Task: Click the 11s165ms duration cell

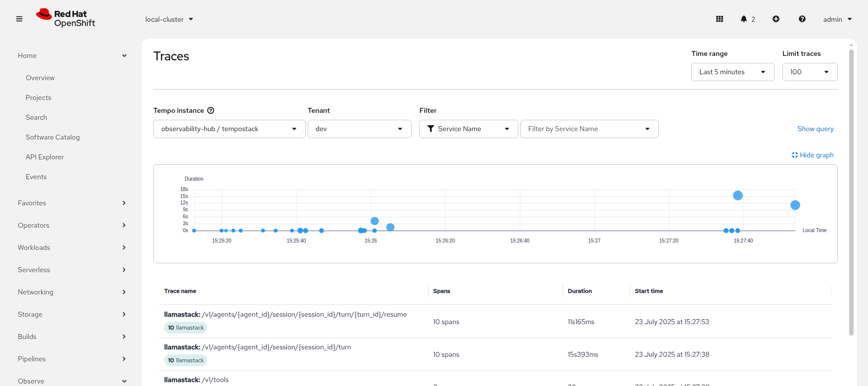Action: (581, 322)
